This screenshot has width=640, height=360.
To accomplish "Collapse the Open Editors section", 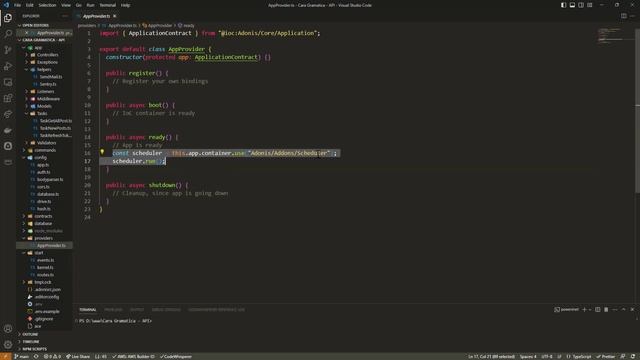I will click(x=44, y=25).
